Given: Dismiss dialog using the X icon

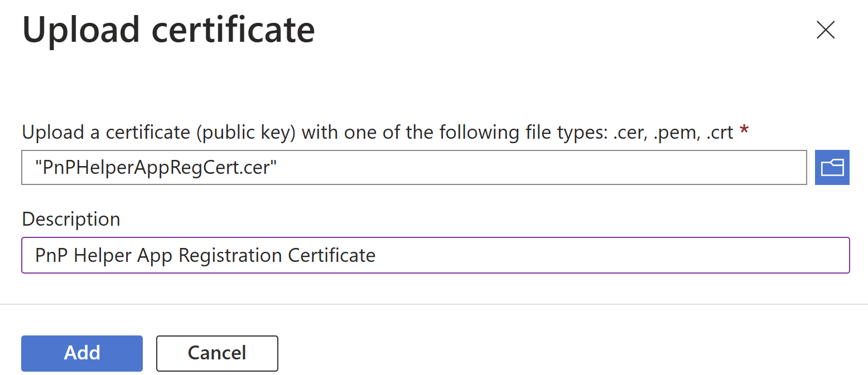Looking at the screenshot, I should tap(825, 30).
